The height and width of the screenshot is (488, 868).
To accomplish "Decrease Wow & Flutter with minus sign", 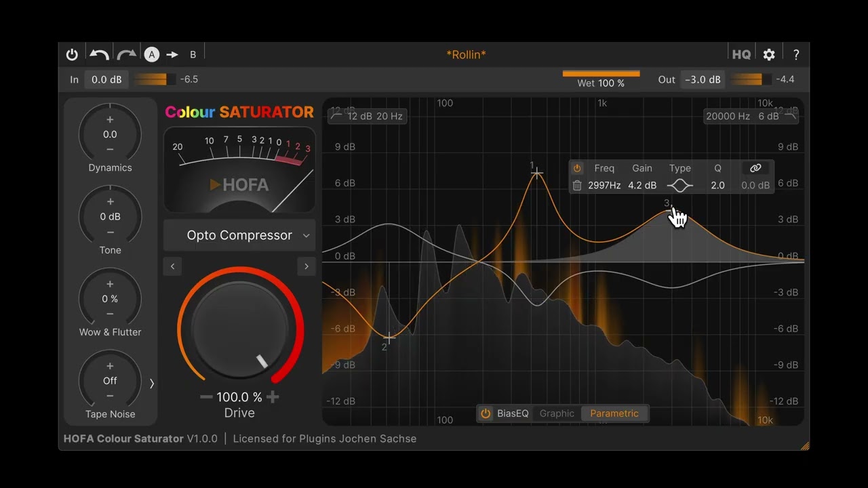I will point(110,314).
